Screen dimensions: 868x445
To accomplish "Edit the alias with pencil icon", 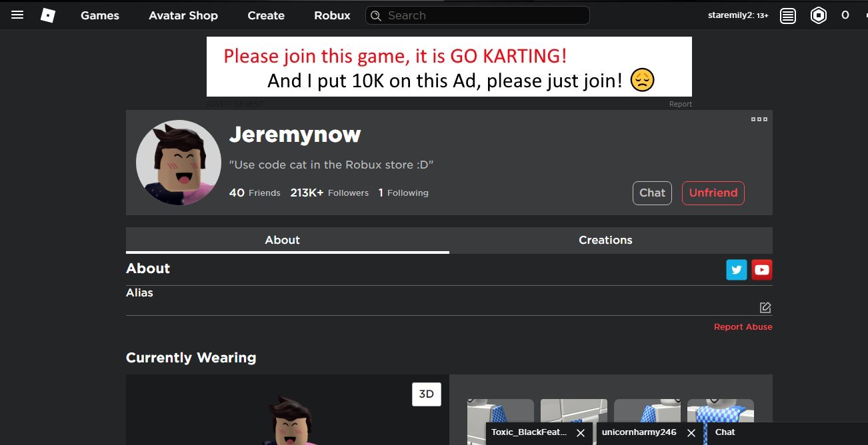I will [x=765, y=307].
